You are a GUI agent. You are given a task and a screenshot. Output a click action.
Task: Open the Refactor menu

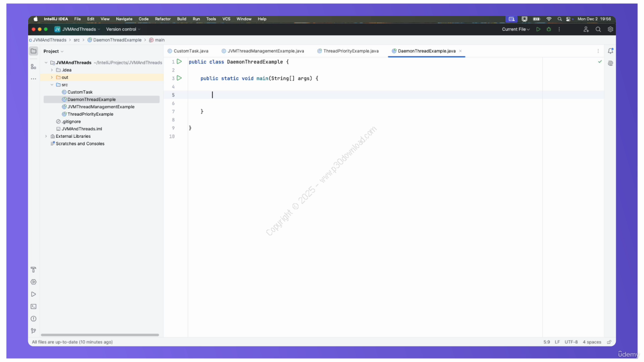163,19
